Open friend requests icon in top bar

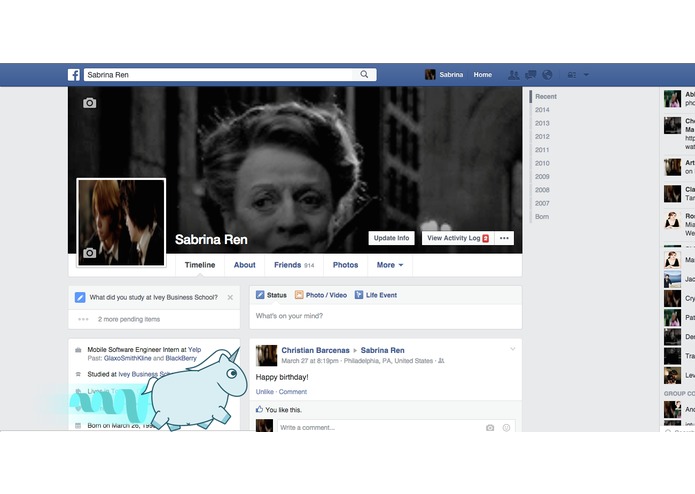click(513, 75)
